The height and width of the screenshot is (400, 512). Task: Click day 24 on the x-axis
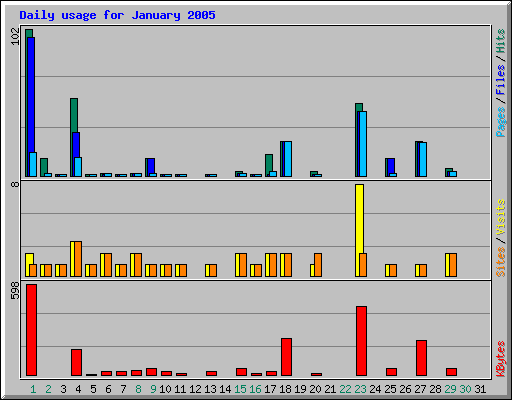(375, 389)
